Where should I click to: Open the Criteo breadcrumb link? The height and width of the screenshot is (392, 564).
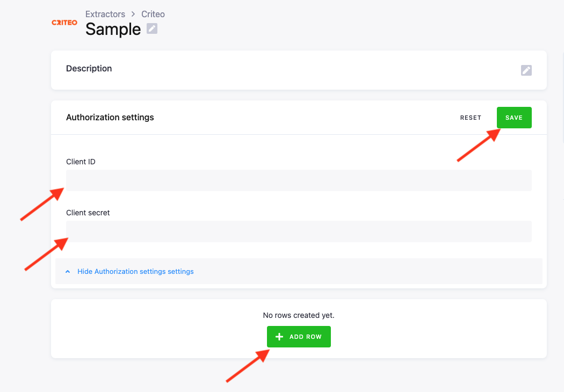[153, 14]
